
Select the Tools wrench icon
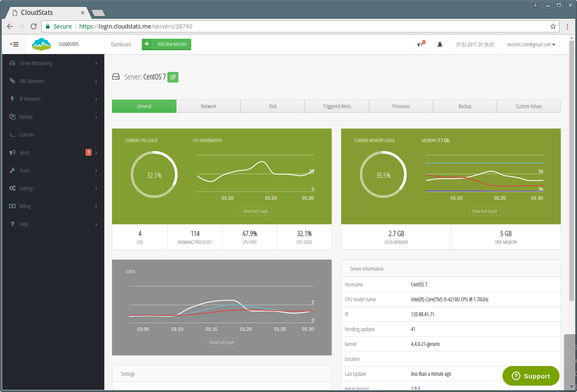(x=12, y=170)
